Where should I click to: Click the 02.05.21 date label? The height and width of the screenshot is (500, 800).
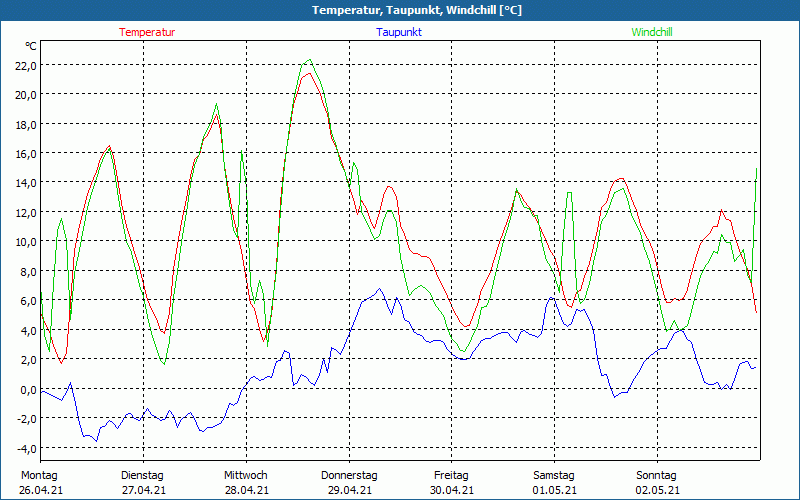click(x=658, y=490)
